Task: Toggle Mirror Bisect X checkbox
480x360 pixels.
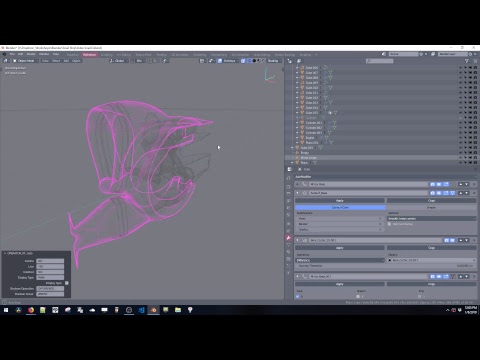Action: tap(358, 296)
